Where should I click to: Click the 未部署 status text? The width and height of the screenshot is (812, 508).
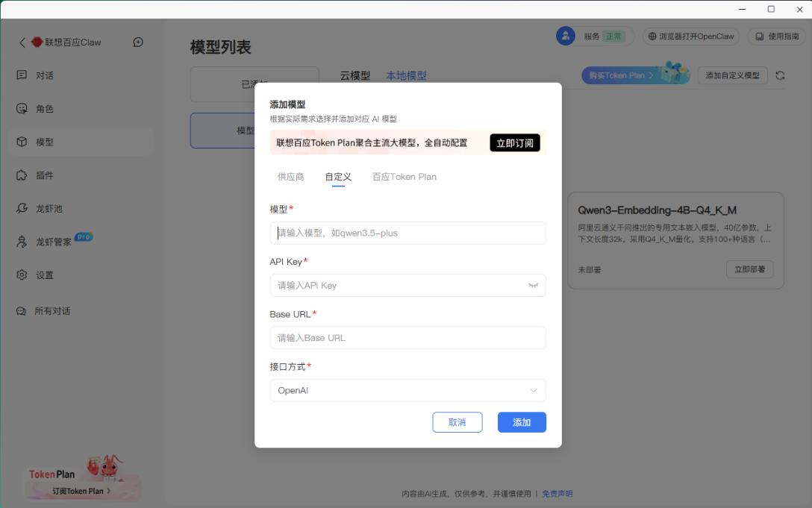pos(590,270)
